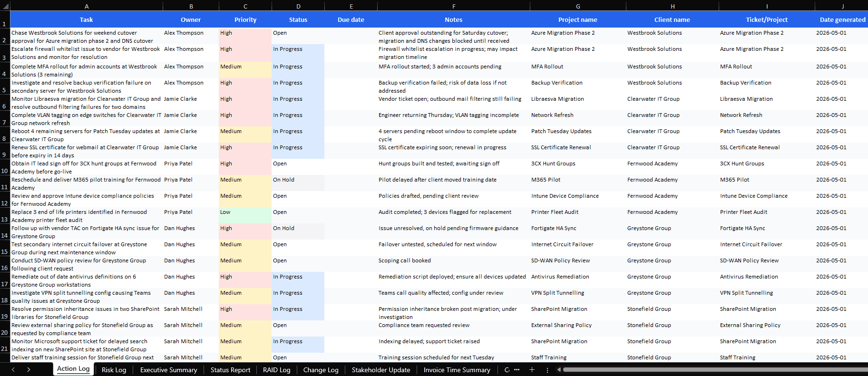Viewport: 868px width, 376px height.
Task: Open the Change Log sheet tab
Action: click(321, 370)
